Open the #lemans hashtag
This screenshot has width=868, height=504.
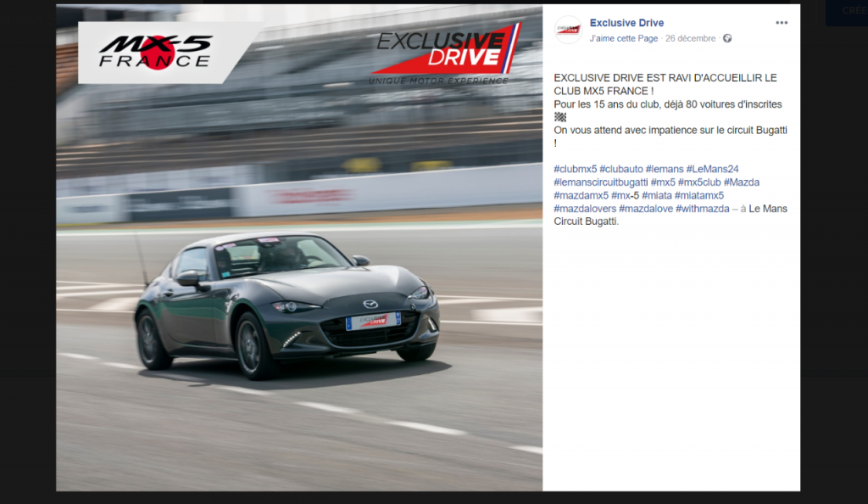coord(665,169)
